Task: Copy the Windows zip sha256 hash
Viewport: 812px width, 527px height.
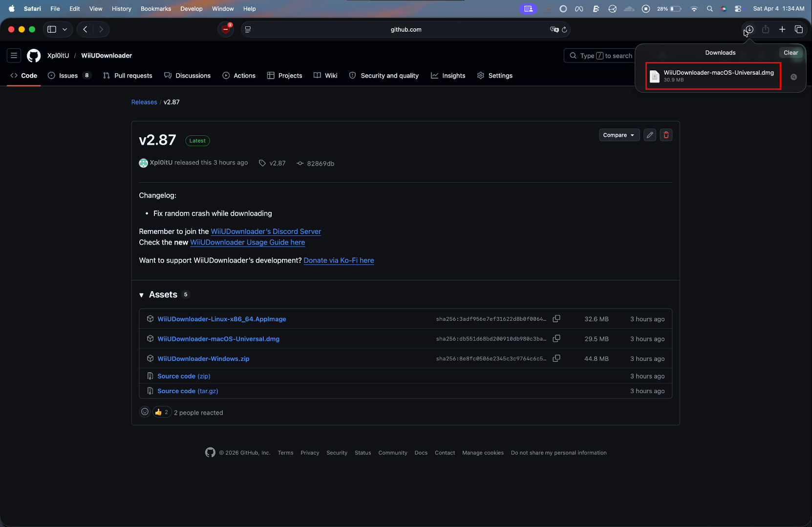Action: pyautogui.click(x=556, y=358)
